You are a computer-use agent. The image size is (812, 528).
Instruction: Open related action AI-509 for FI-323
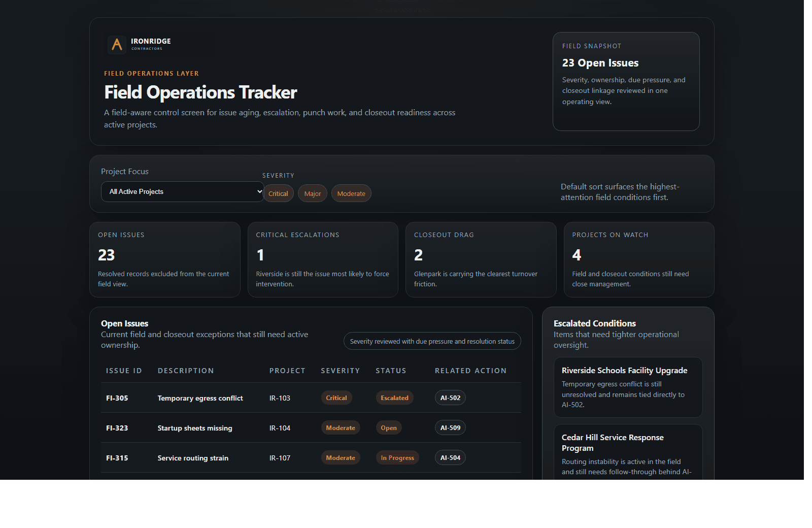point(450,427)
